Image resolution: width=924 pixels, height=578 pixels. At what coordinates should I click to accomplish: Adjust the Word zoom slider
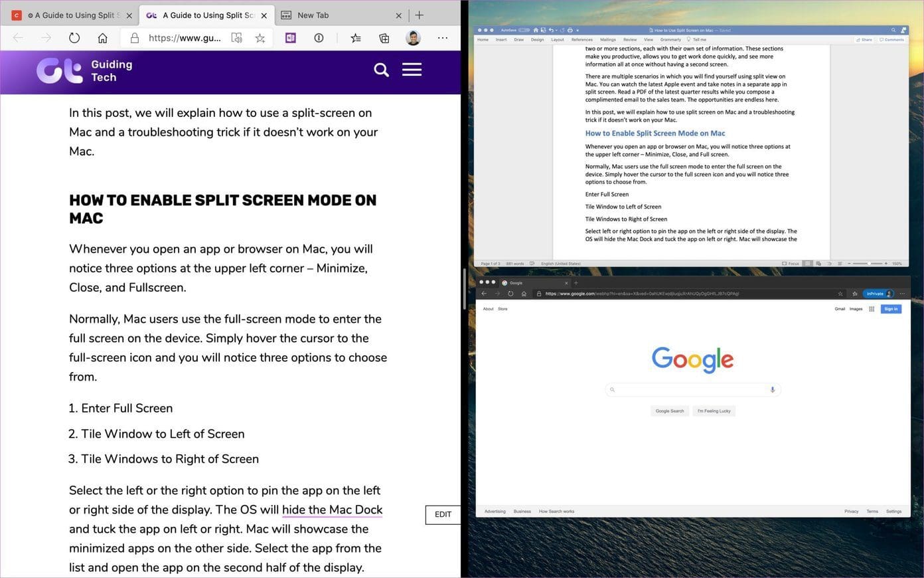point(870,264)
